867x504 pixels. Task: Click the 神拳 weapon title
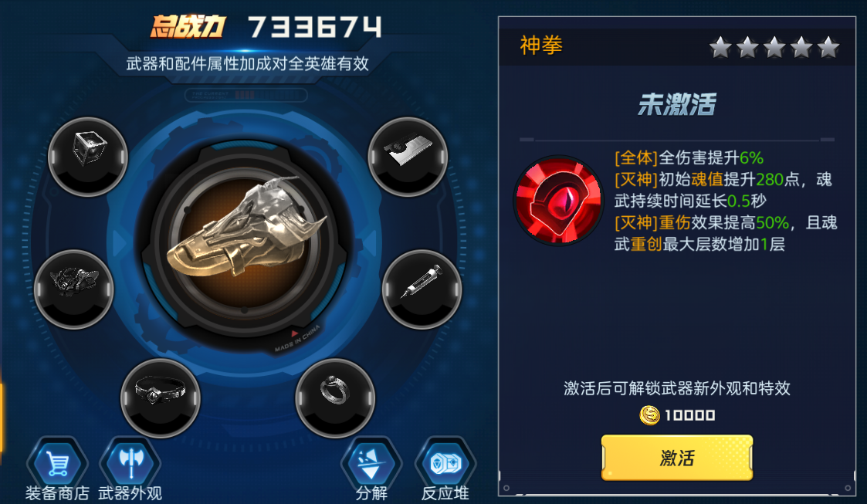click(x=540, y=46)
